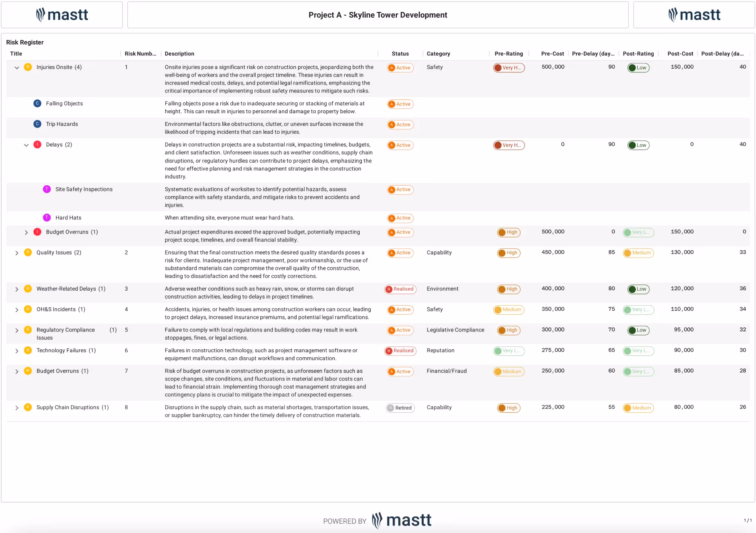Viewport: 756px width, 533px height.
Task: Click the Active badge on Regulatory Compliance Issues
Action: (400, 330)
